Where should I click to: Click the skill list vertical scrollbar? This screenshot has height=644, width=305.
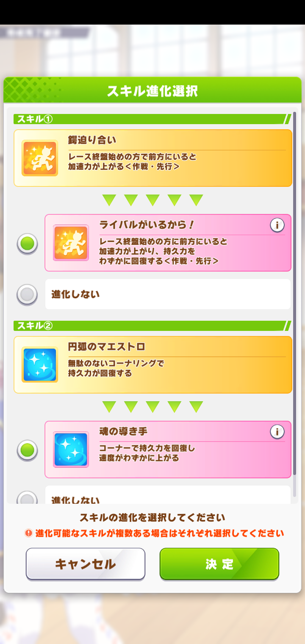click(x=294, y=297)
